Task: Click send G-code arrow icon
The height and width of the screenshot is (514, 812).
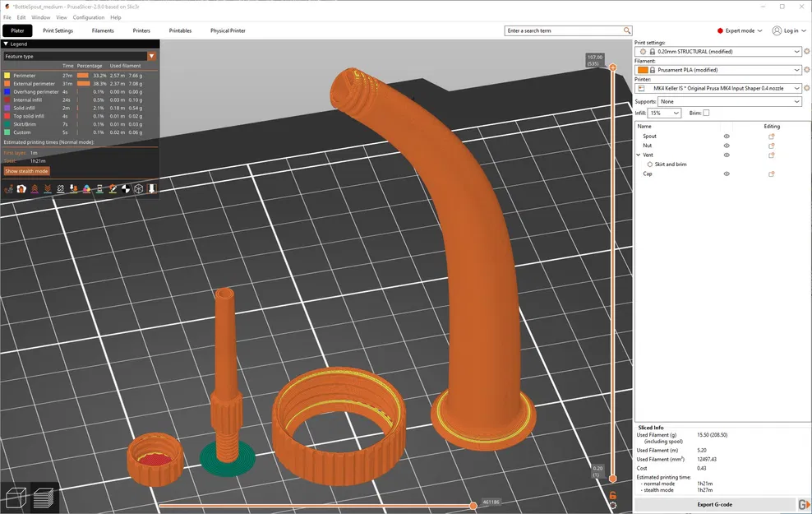Action: click(x=805, y=504)
